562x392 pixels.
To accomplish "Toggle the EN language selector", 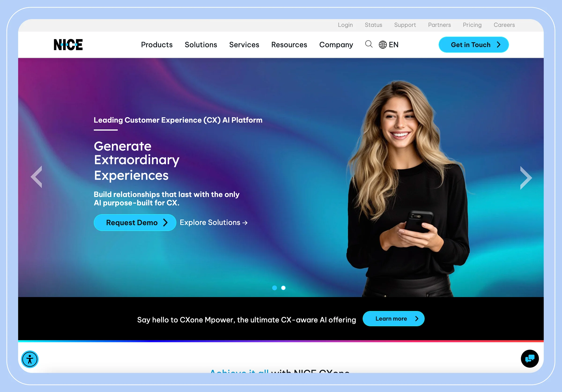I will (389, 44).
